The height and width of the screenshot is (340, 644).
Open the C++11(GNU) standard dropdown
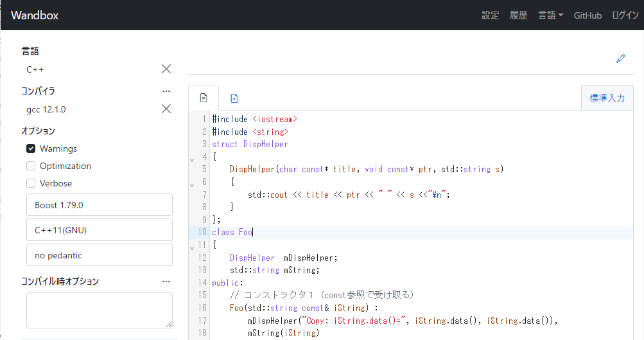[100, 230]
